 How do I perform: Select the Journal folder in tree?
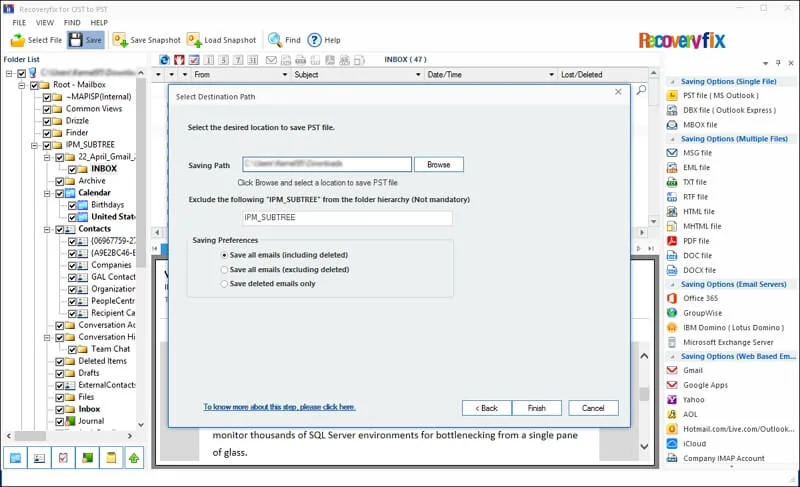(91, 421)
